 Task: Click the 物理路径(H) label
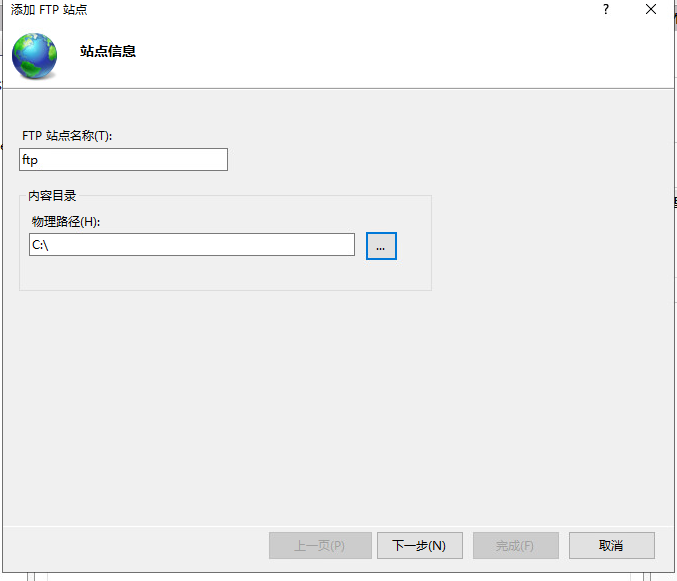(66, 222)
